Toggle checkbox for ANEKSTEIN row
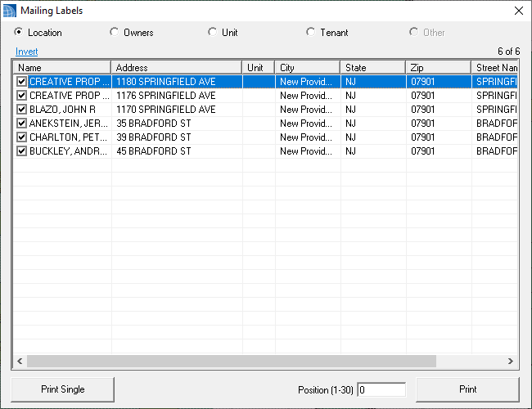The height and width of the screenshot is (409, 532). (x=22, y=123)
